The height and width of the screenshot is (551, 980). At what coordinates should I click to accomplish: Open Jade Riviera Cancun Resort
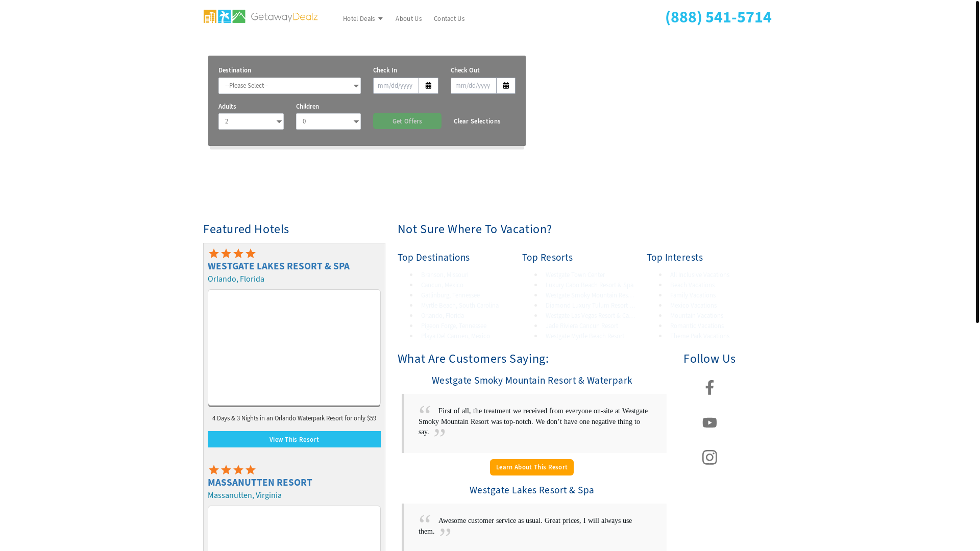click(x=582, y=326)
